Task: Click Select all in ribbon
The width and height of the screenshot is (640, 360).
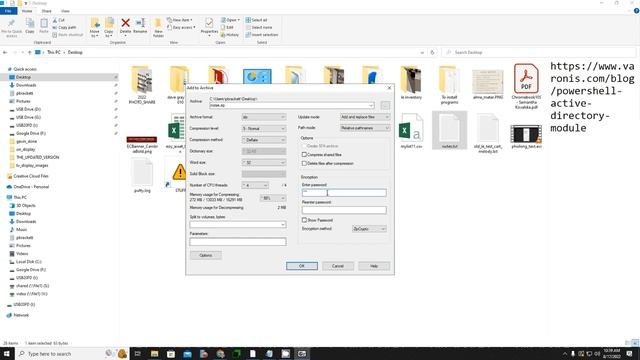Action: (256, 20)
